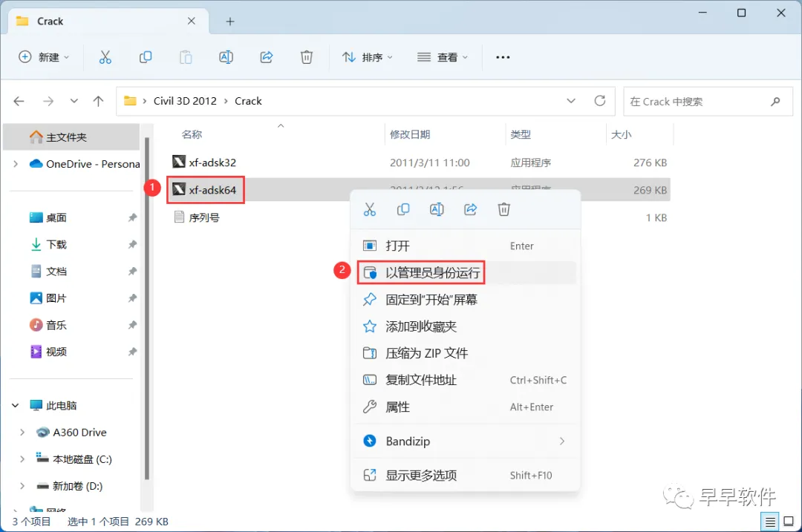The height and width of the screenshot is (532, 802).
Task: Close the Crack tab
Action: click(x=192, y=21)
